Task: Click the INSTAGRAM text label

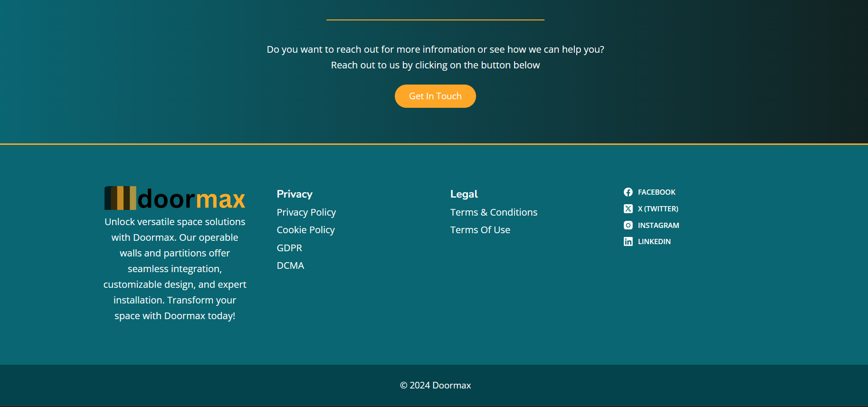Action: [658, 225]
